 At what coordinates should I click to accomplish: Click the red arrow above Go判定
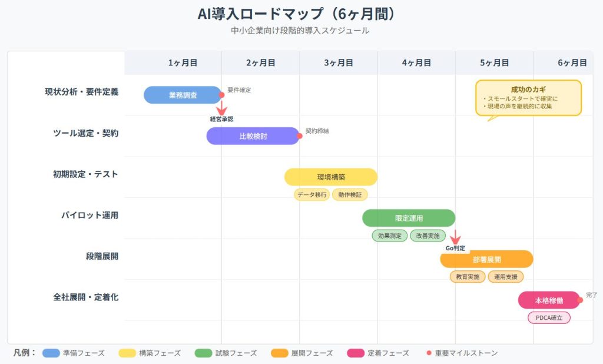point(455,237)
